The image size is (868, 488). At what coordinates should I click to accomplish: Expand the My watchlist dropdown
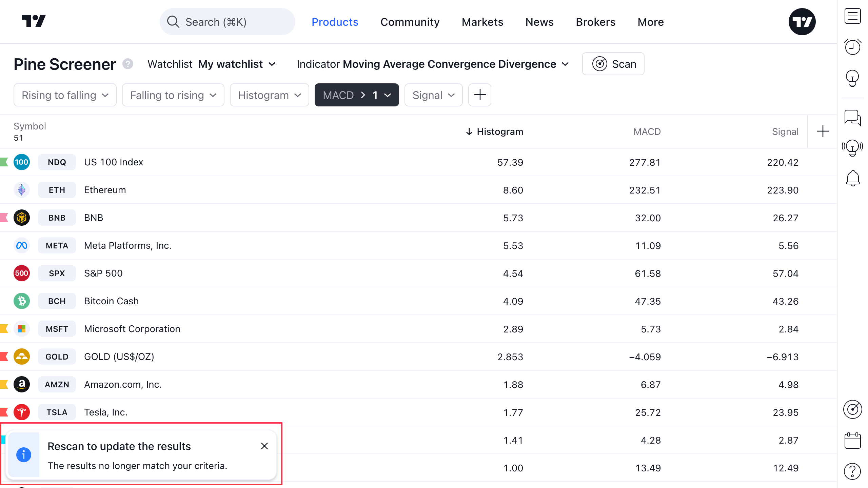tap(237, 64)
